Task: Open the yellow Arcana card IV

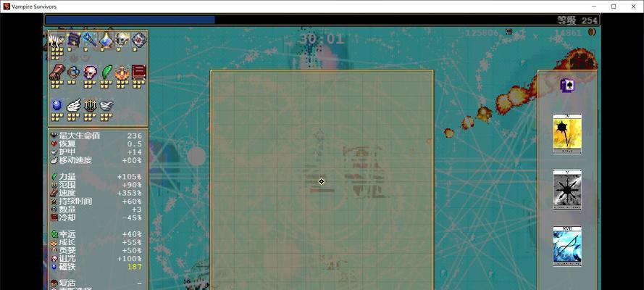Action: pos(567,134)
